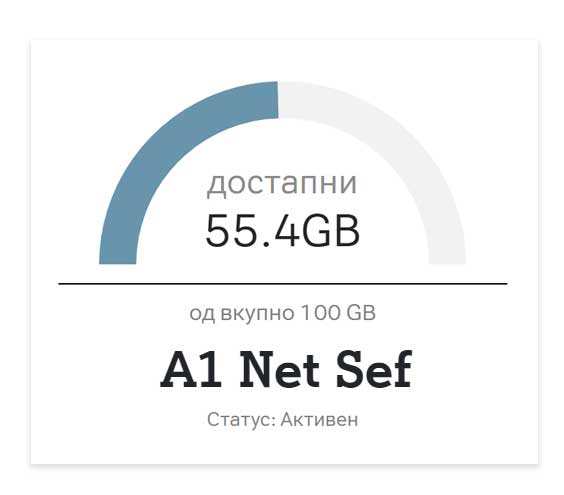The height and width of the screenshot is (495, 564).
Task: Click the word Sef in title
Action: pyautogui.click(x=374, y=370)
